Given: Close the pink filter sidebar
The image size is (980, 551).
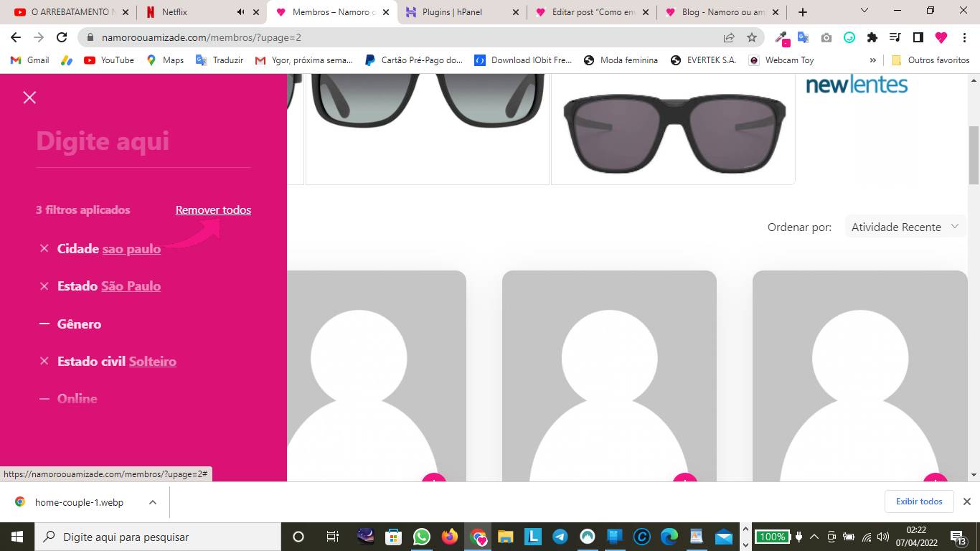Looking at the screenshot, I should point(29,98).
